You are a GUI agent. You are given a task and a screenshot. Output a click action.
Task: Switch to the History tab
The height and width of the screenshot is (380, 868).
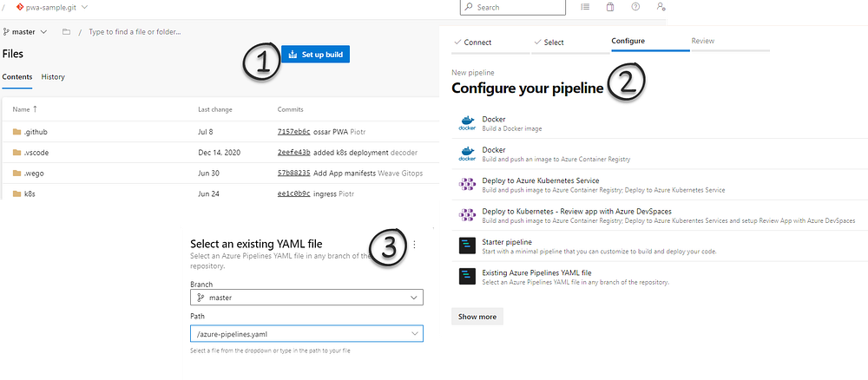(x=53, y=77)
